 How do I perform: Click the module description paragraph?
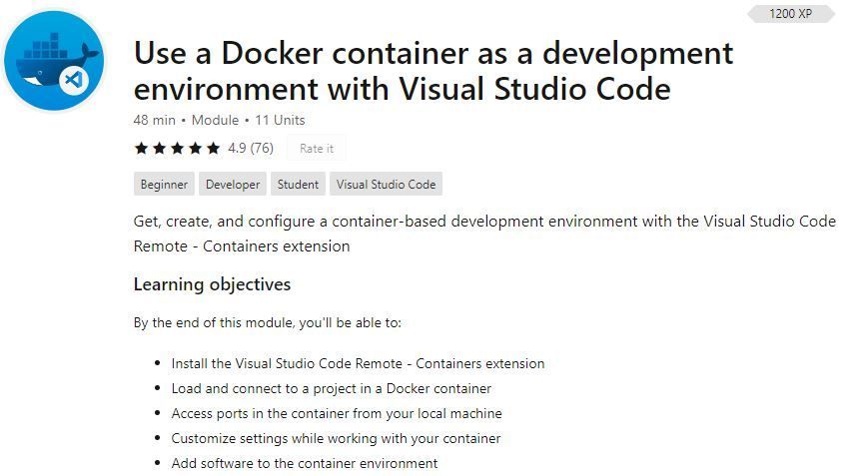[x=484, y=234]
